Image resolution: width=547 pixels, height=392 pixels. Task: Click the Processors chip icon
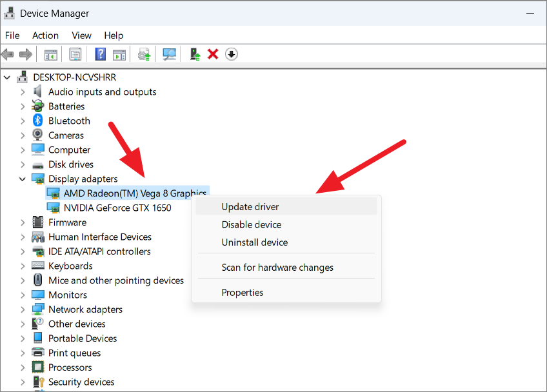tap(37, 367)
